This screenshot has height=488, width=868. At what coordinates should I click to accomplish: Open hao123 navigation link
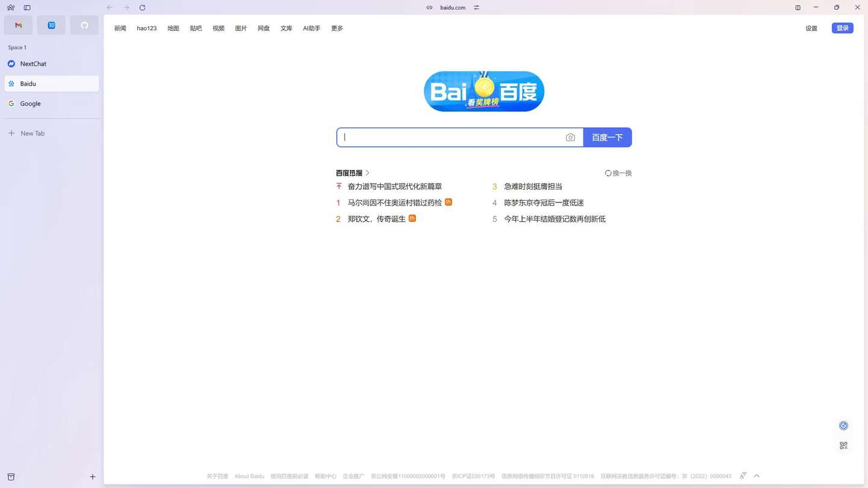pyautogui.click(x=146, y=28)
